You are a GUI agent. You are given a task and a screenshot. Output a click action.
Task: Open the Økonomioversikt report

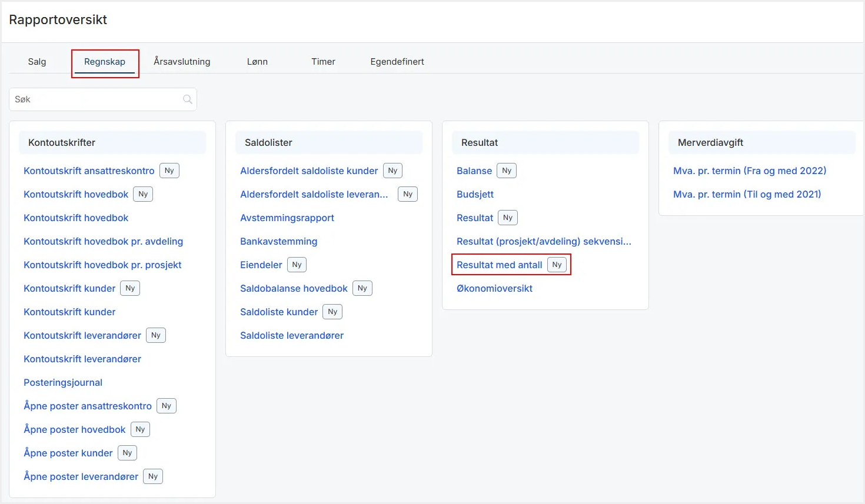494,289
